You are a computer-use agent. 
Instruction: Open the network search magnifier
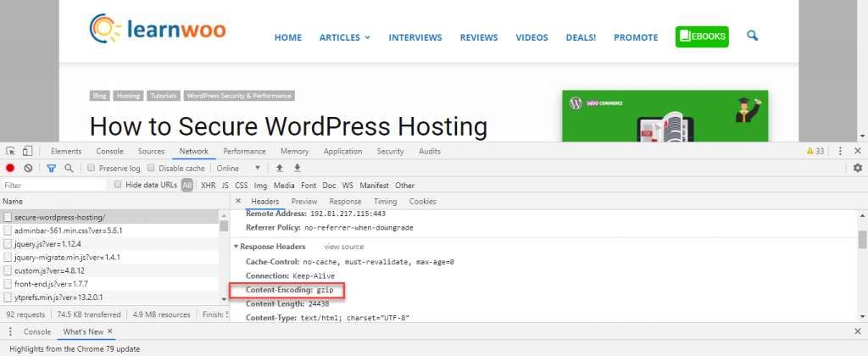[x=69, y=168]
